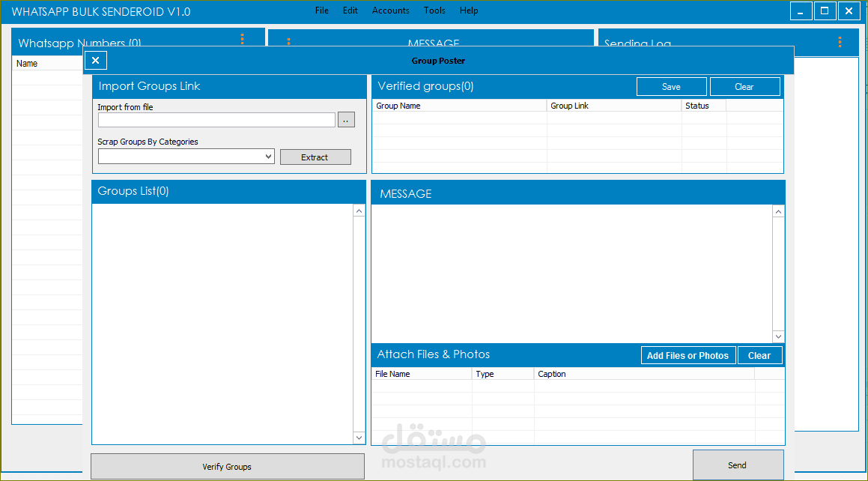The image size is (868, 481).
Task: Click the Group Link column header
Action: point(614,106)
